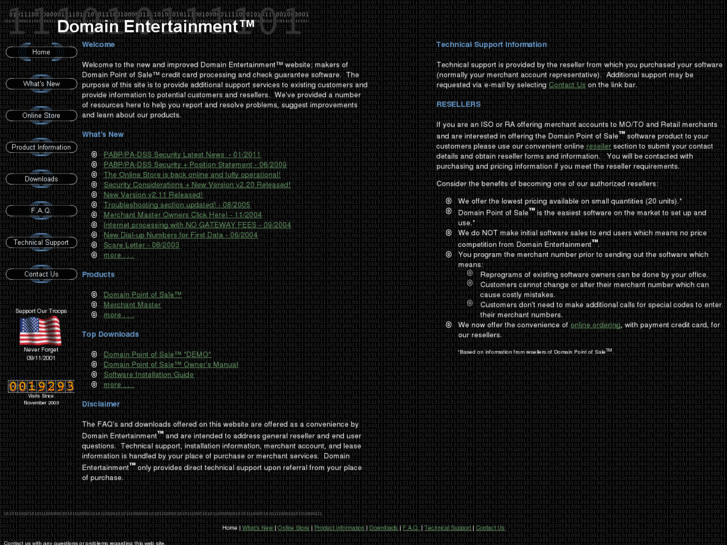Click the Domain Entertainment title banner

click(156, 26)
